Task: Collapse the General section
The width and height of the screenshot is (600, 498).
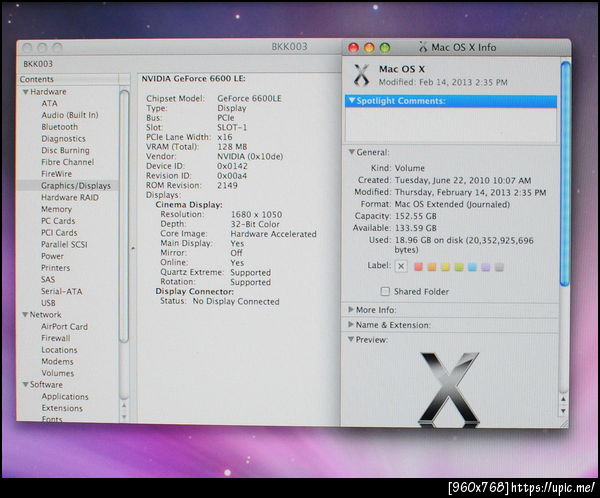Action: click(351, 152)
